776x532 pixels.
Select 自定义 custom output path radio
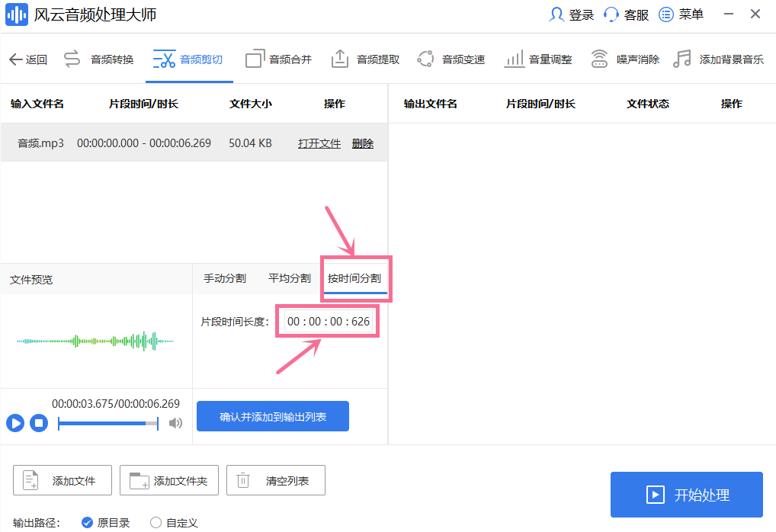click(156, 523)
